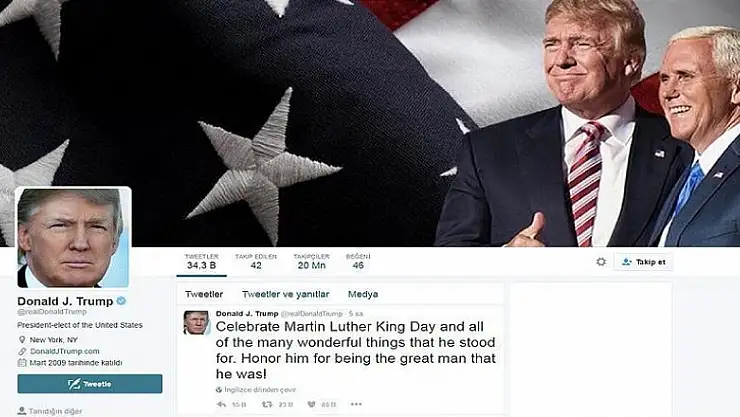Click the Tweetle compose button
The width and height of the screenshot is (740, 417).
90,384
